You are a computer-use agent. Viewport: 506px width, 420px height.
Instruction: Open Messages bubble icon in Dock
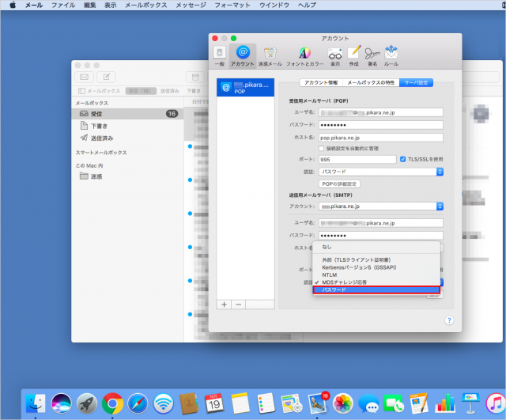(x=368, y=403)
